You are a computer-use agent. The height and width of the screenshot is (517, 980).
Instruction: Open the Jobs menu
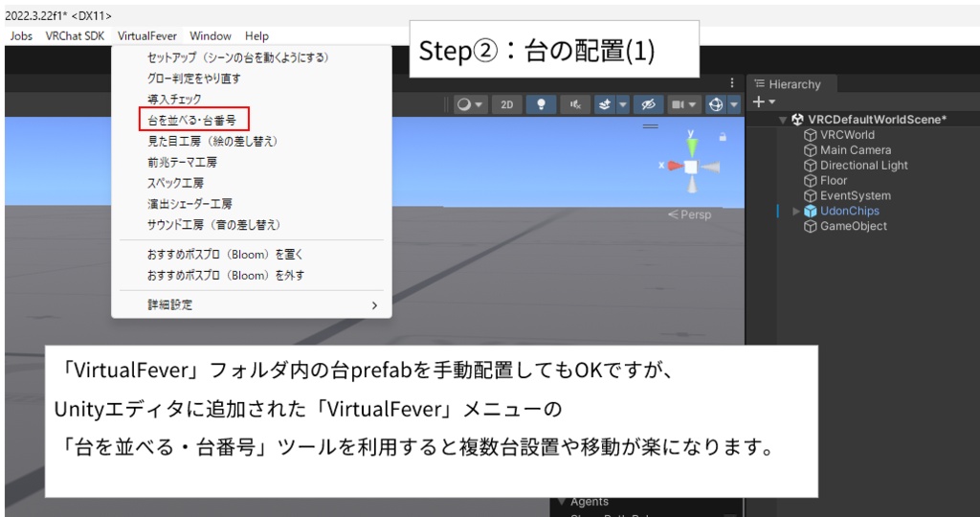point(21,36)
